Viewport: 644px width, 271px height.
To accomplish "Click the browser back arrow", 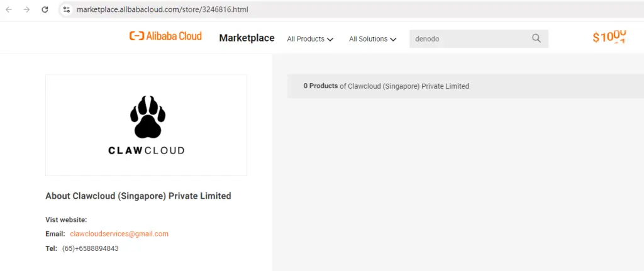I will (9, 9).
